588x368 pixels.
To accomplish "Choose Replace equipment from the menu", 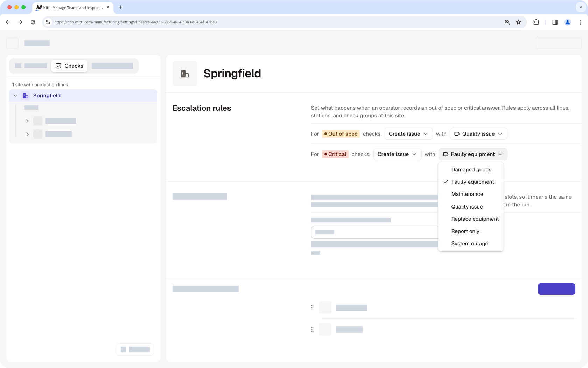I will [471, 219].
